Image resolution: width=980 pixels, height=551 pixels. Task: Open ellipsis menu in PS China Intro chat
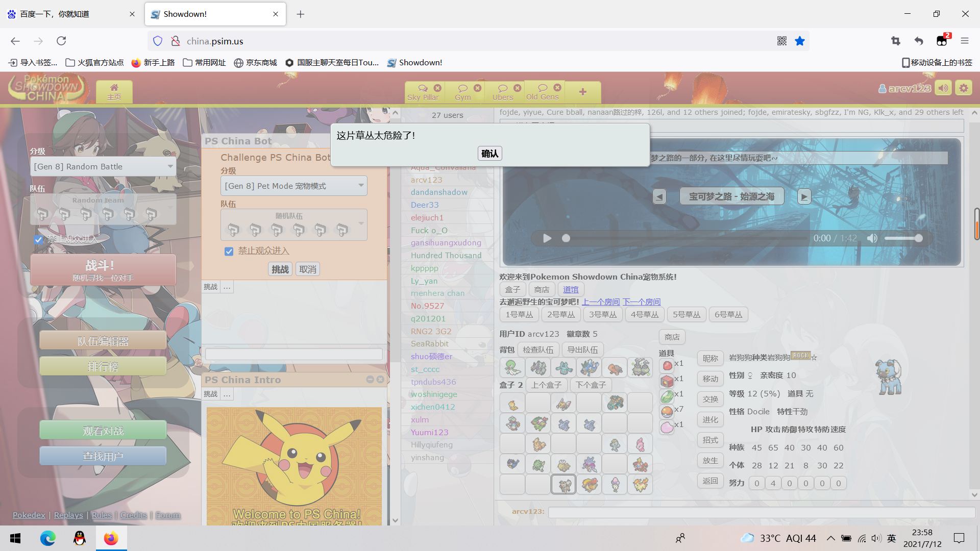tap(227, 394)
